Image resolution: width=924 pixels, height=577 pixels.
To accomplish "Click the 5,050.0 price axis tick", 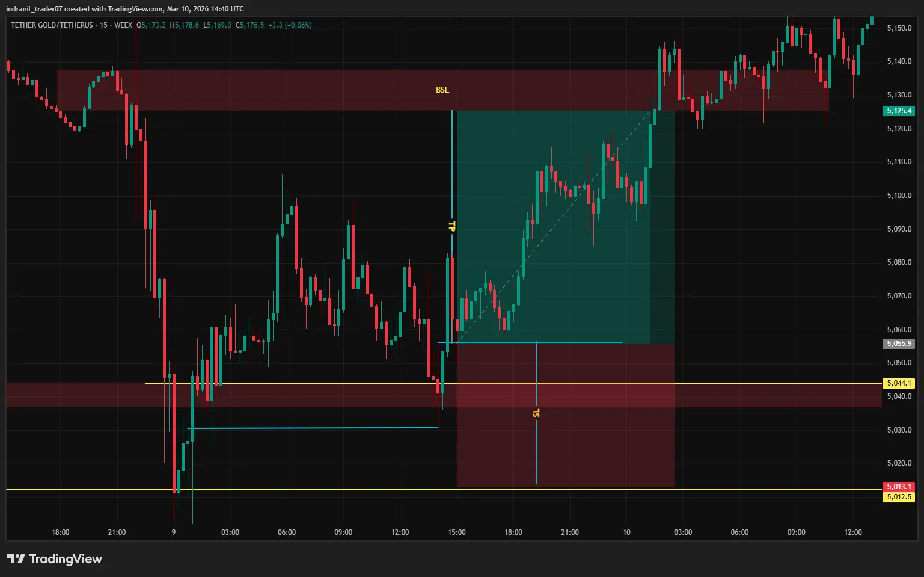I will pos(899,363).
